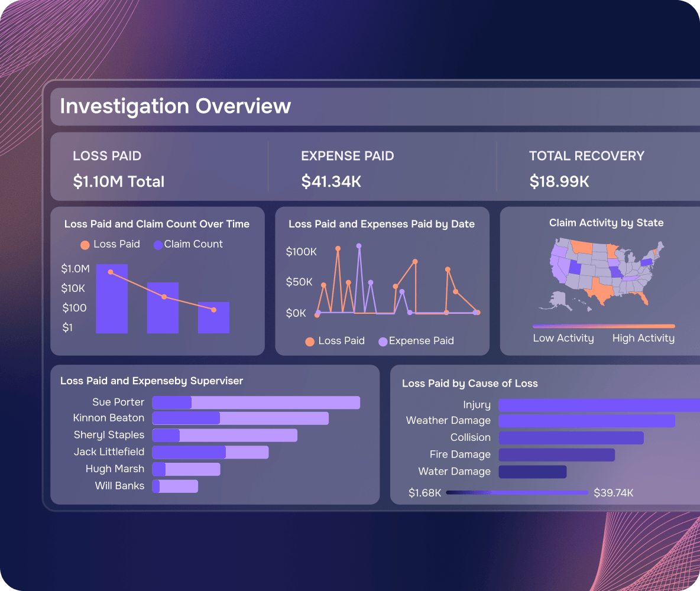This screenshot has width=700, height=591.
Task: Click the Fire Damage label
Action: pos(461,454)
